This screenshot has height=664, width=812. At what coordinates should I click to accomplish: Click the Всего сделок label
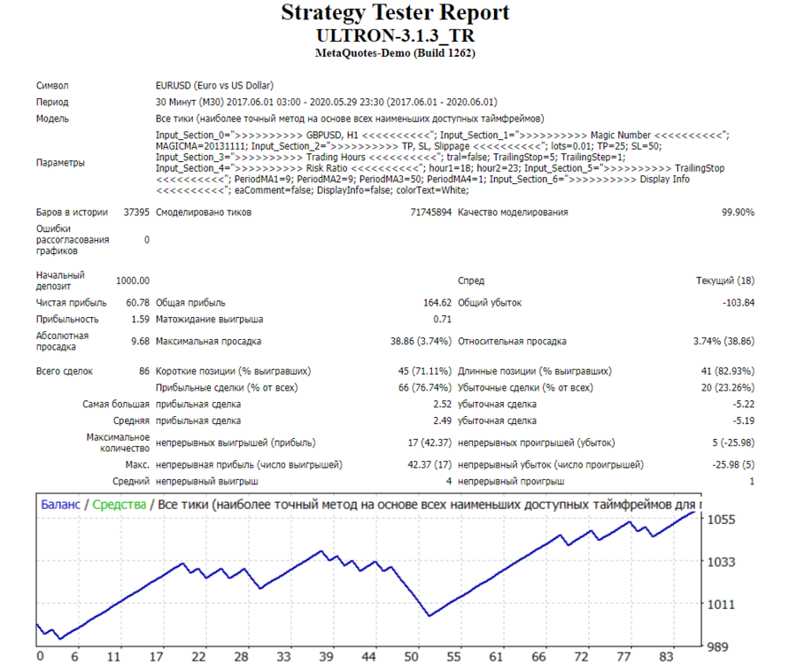[65, 371]
